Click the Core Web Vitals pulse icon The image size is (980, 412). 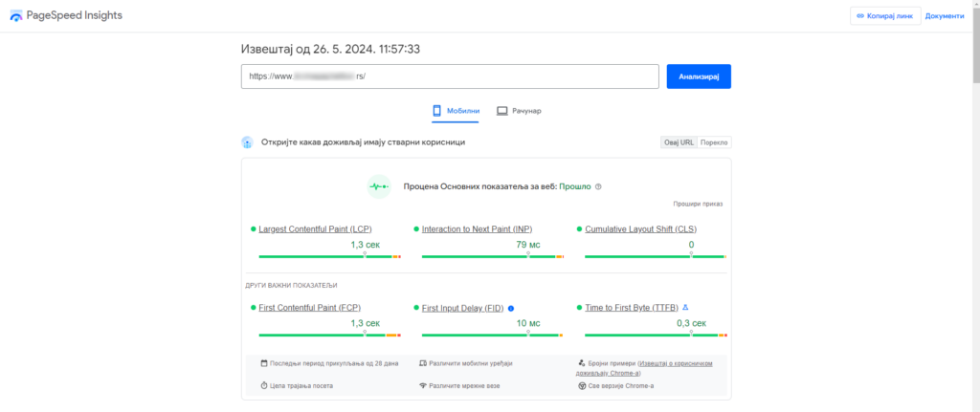pos(380,187)
